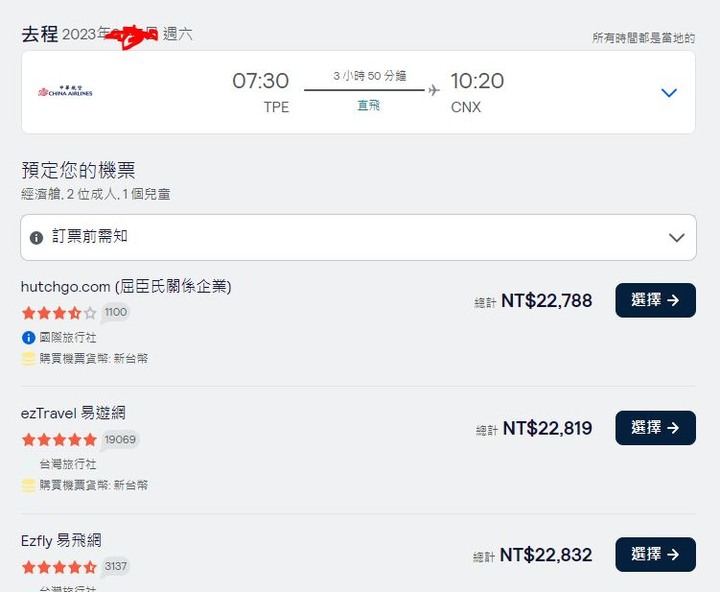Select the hutchgo.com NT$22,788 offer
Screen dimensions: 720x592
[x=655, y=300]
